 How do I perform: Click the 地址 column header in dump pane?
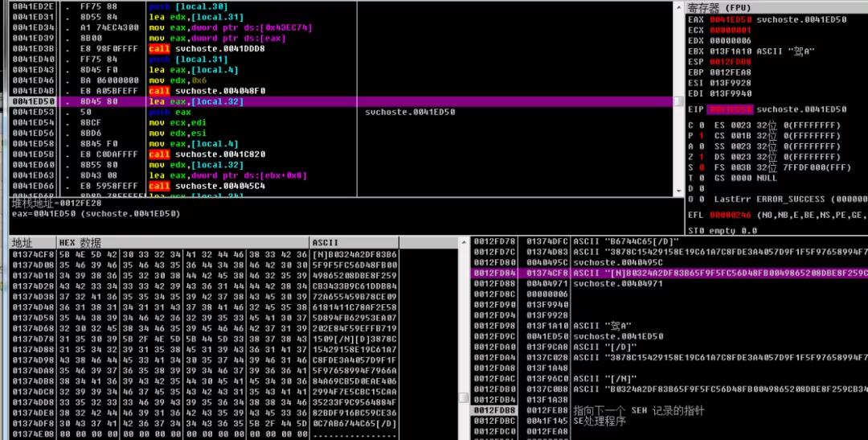pyautogui.click(x=23, y=242)
